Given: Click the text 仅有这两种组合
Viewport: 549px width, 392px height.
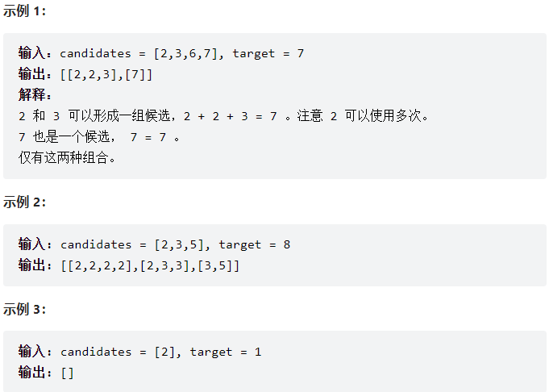Looking at the screenshot, I should coord(67,157).
